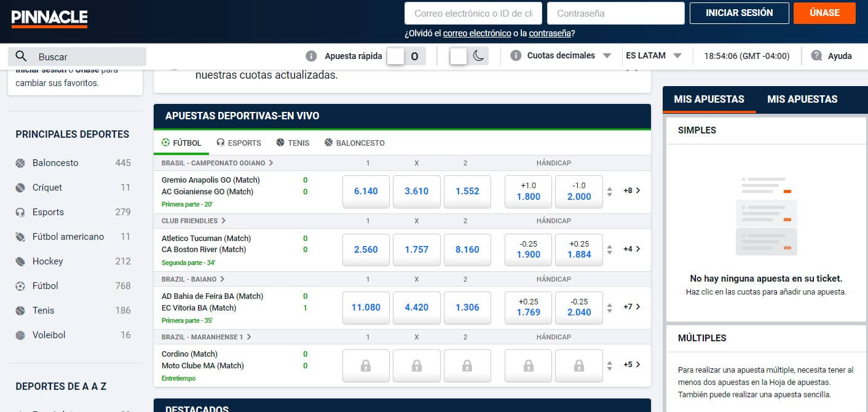Show +7 more markets for AD Bahia de Feira
The image size is (868, 412).
pos(632,307)
